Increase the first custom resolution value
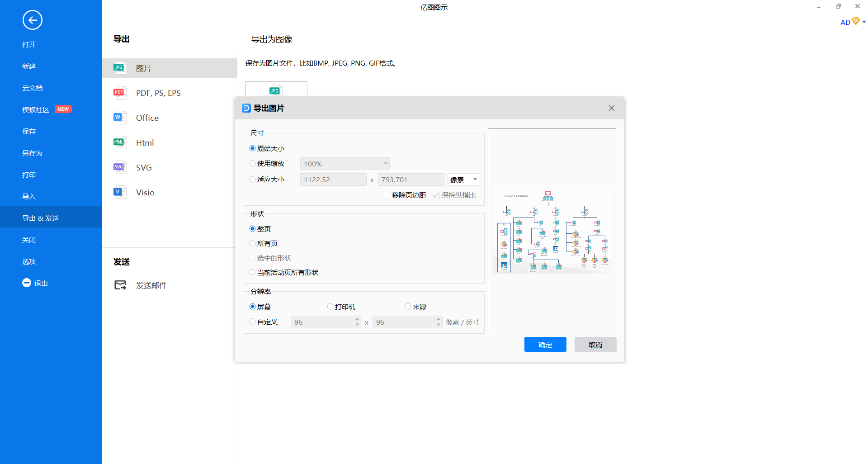This screenshot has width=868, height=464. point(357,319)
